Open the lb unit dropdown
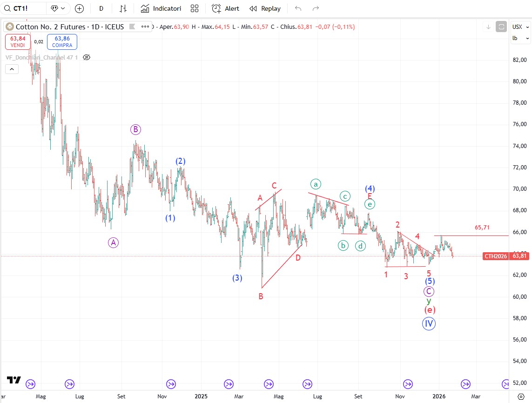Image resolution: width=532 pixels, height=403 pixels. point(520,38)
